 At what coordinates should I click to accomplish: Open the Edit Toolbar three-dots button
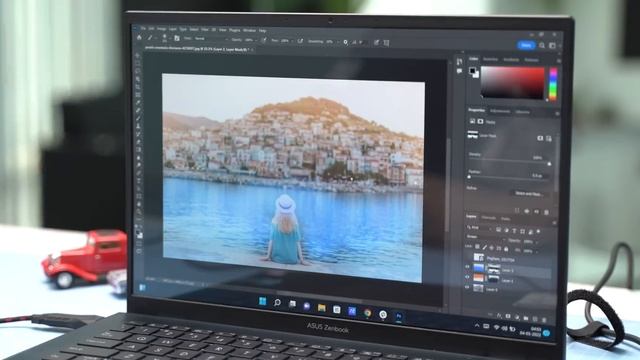pos(138,220)
